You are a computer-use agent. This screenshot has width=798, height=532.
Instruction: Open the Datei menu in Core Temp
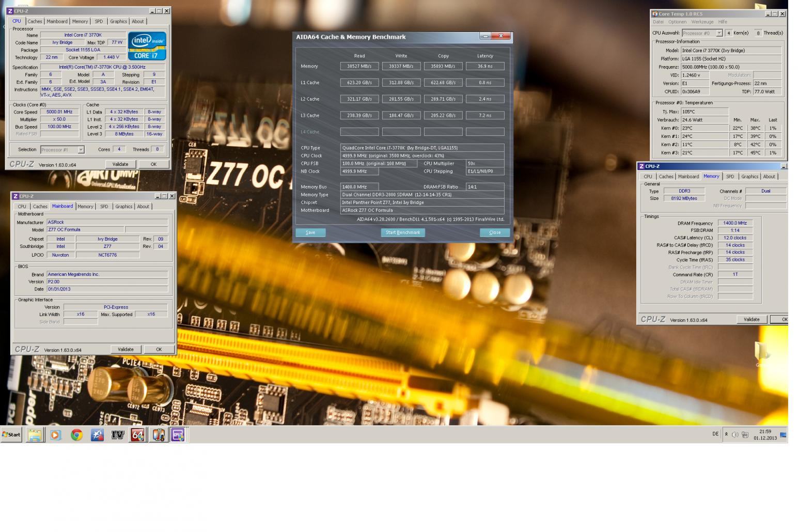[x=658, y=22]
